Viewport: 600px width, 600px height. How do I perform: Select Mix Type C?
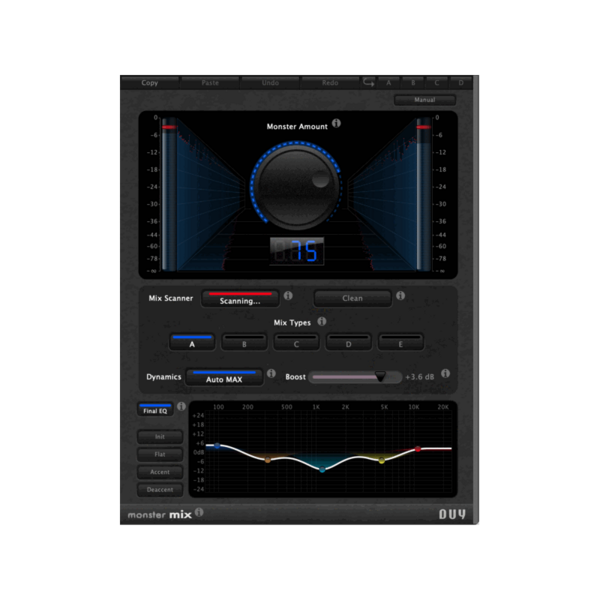(296, 341)
